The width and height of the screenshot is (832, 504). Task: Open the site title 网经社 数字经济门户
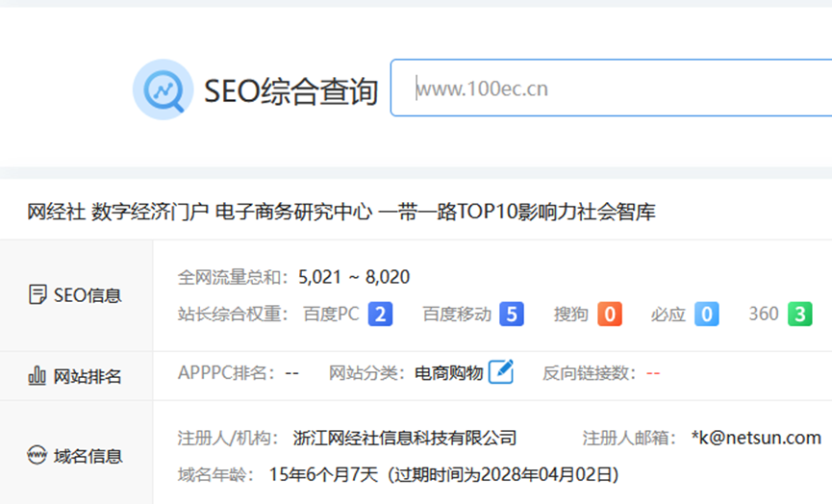click(341, 212)
